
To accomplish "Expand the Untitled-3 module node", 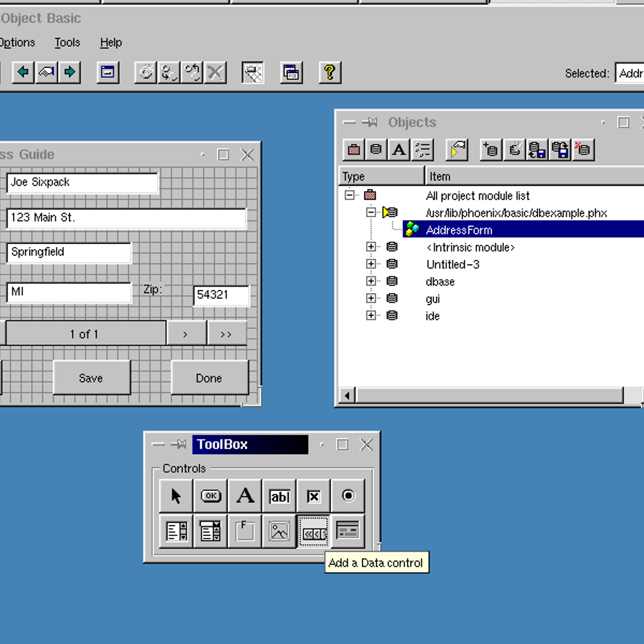I will (x=371, y=264).
